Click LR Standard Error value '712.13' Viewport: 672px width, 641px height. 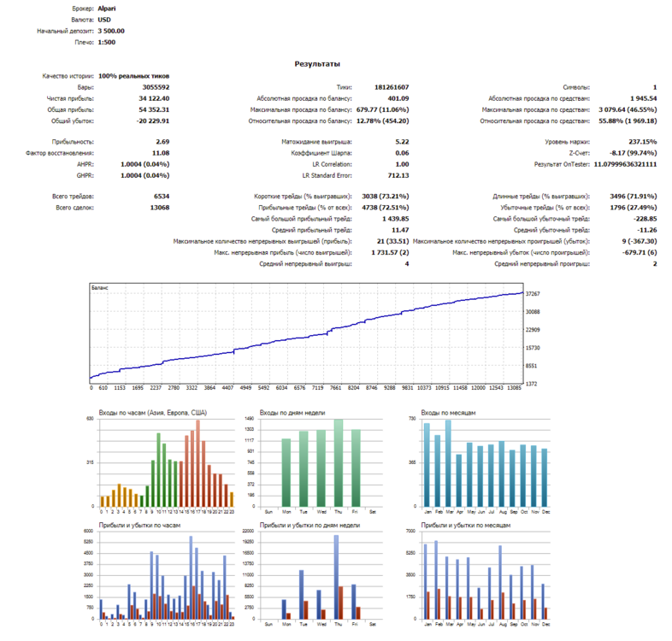398,175
